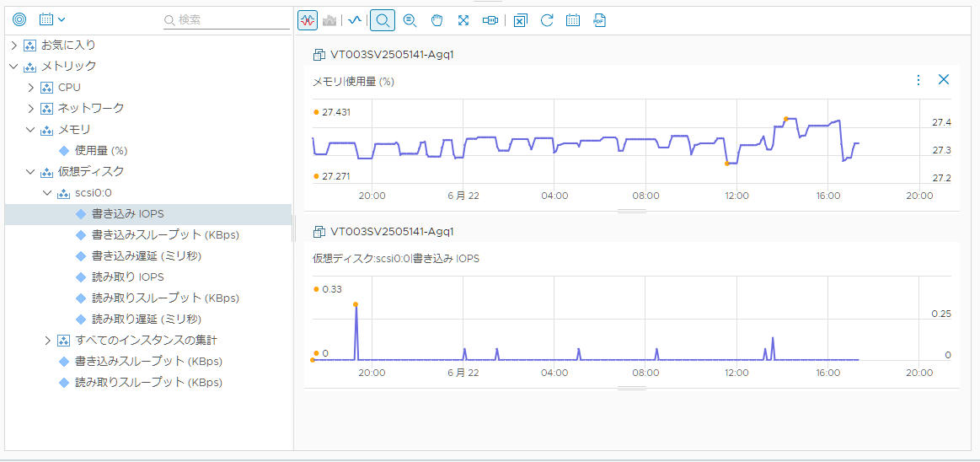Select 読み取り遅延 (ミリ秒) metric
The width and height of the screenshot is (980, 462).
point(147,319)
